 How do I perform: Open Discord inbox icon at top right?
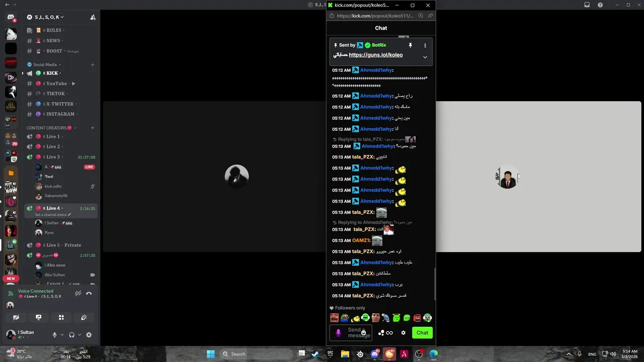coord(587,5)
